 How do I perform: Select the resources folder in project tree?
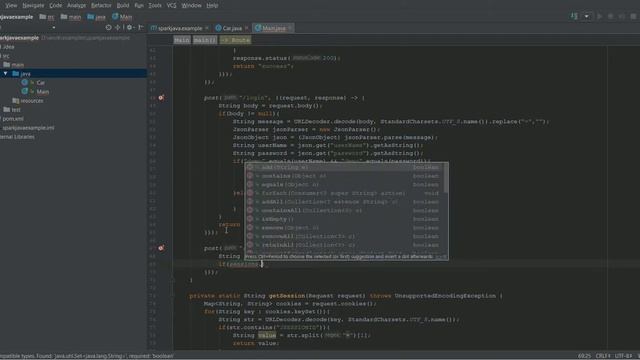tap(31, 100)
